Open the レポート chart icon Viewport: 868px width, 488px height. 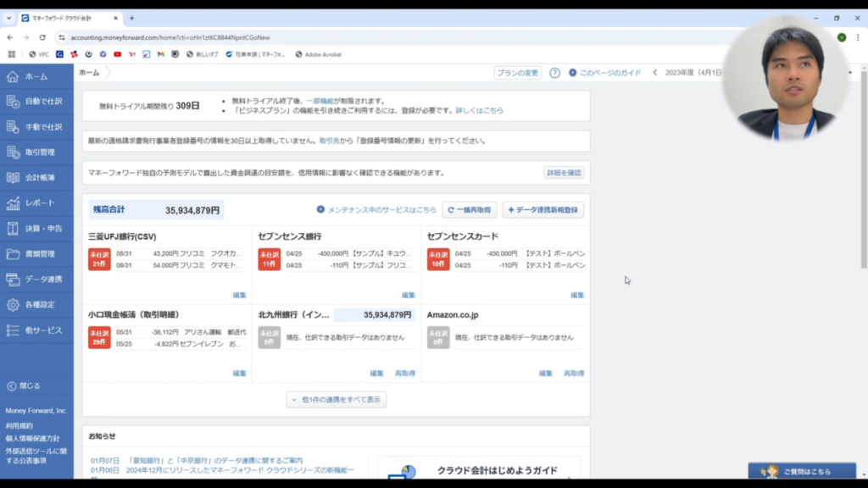tap(13, 203)
